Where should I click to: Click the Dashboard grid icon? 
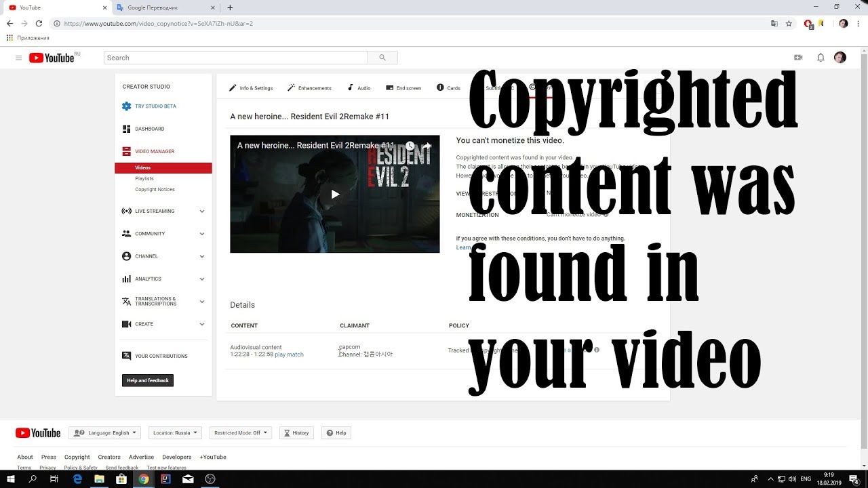click(x=126, y=129)
